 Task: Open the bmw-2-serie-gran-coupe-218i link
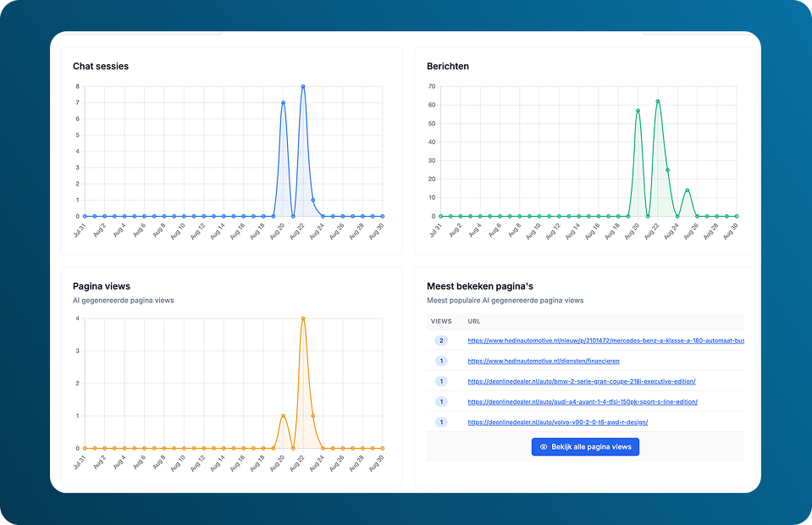click(x=581, y=381)
